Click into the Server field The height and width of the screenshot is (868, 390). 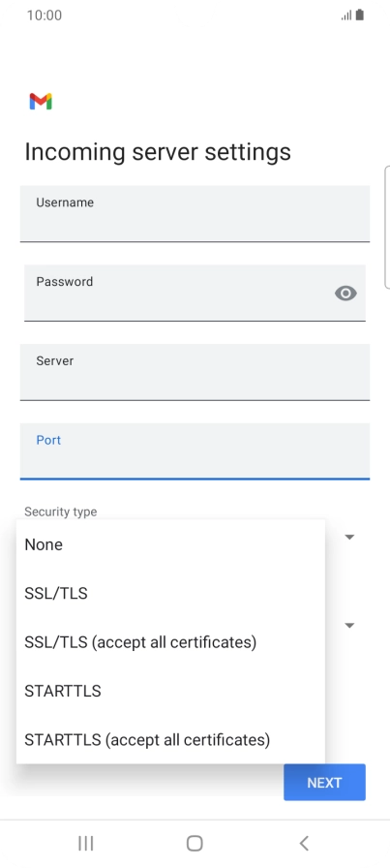point(195,372)
